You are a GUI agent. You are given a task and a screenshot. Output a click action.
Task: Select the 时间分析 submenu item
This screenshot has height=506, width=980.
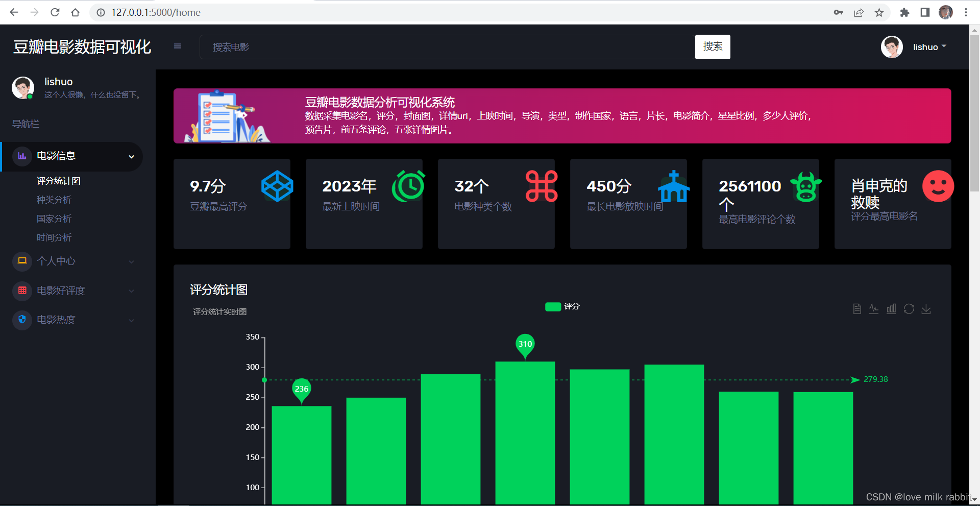54,237
